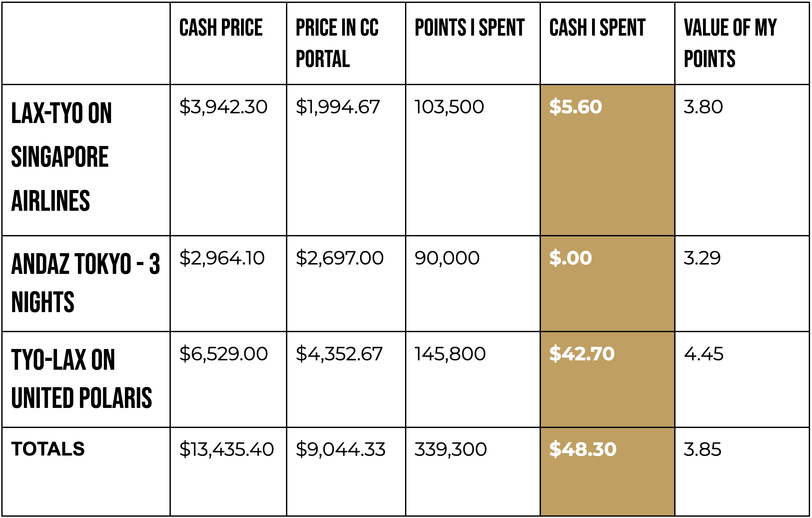Select the TYO-LAX on United Polaris label
The height and width of the screenshot is (518, 812).
pyautogui.click(x=81, y=379)
